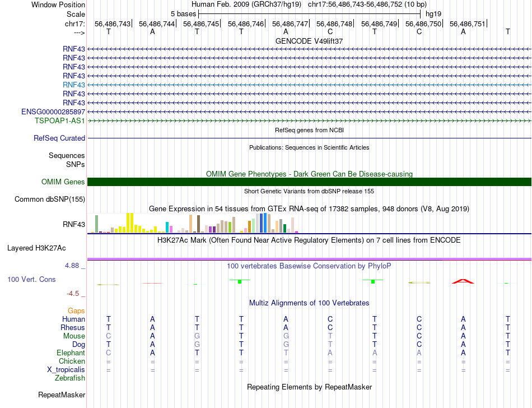Click the dark green OMIM gene bar
Screen dimensions: 532x408
pos(309,182)
